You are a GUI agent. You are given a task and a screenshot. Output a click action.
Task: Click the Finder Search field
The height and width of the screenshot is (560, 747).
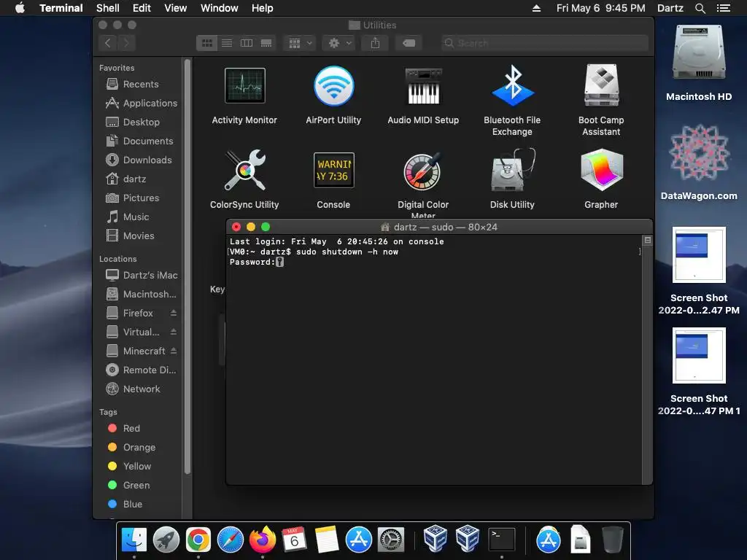(544, 43)
